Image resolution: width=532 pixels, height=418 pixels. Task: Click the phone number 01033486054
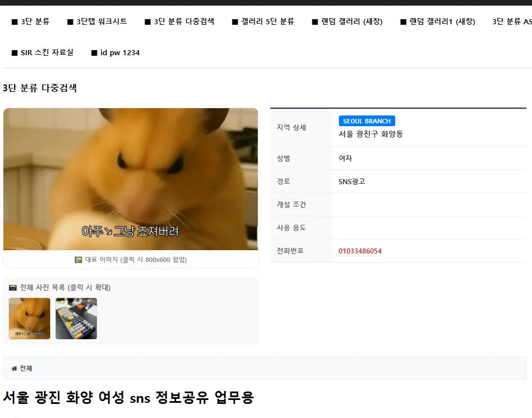coord(360,251)
